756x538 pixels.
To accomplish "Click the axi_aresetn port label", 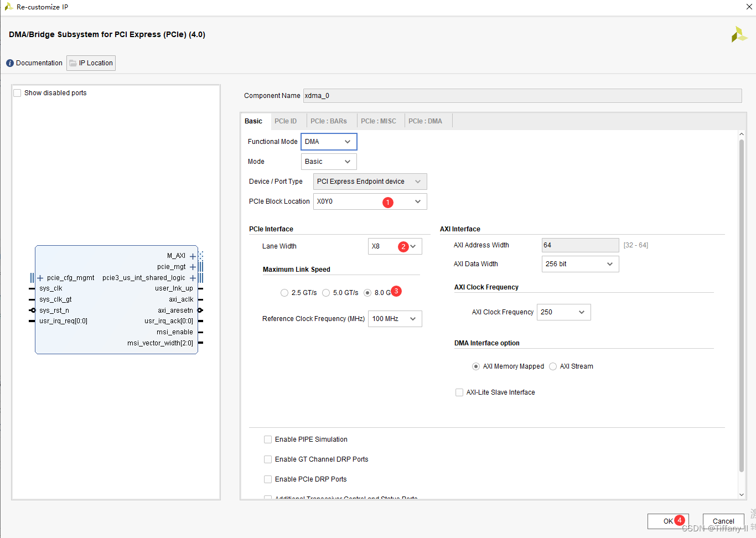I will 175,311.
